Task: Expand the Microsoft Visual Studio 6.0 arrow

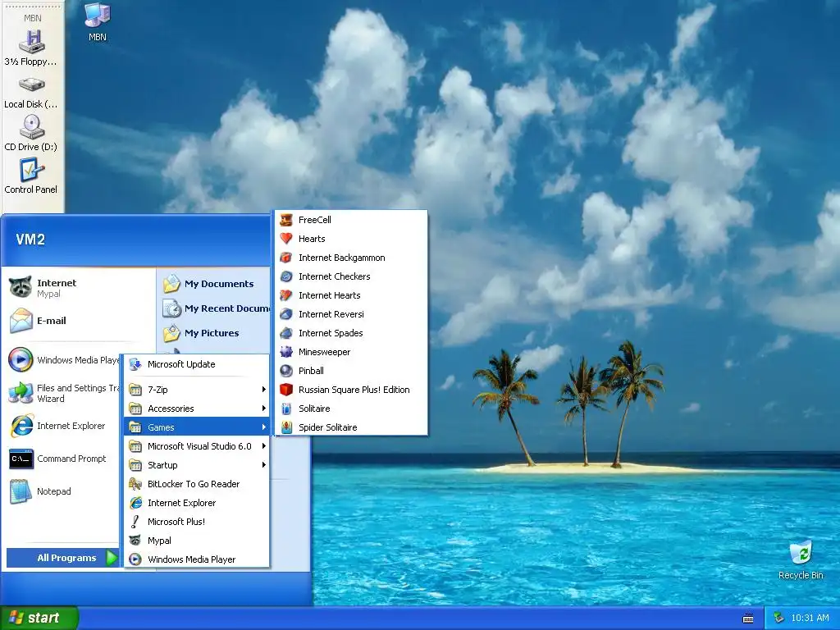Action: point(263,445)
